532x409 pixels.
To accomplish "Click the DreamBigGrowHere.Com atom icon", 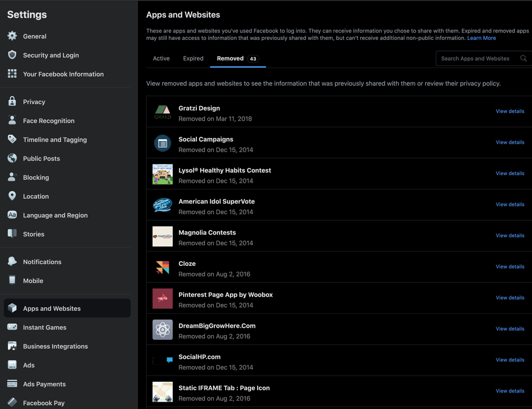I will (162, 330).
